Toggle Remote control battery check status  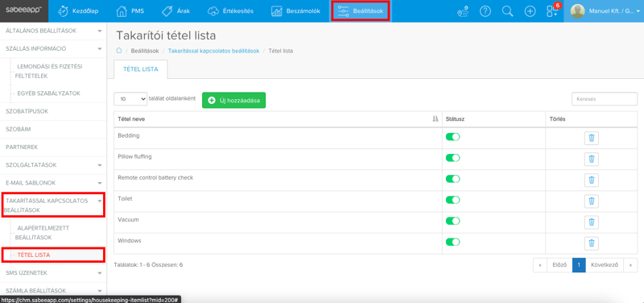(x=452, y=179)
